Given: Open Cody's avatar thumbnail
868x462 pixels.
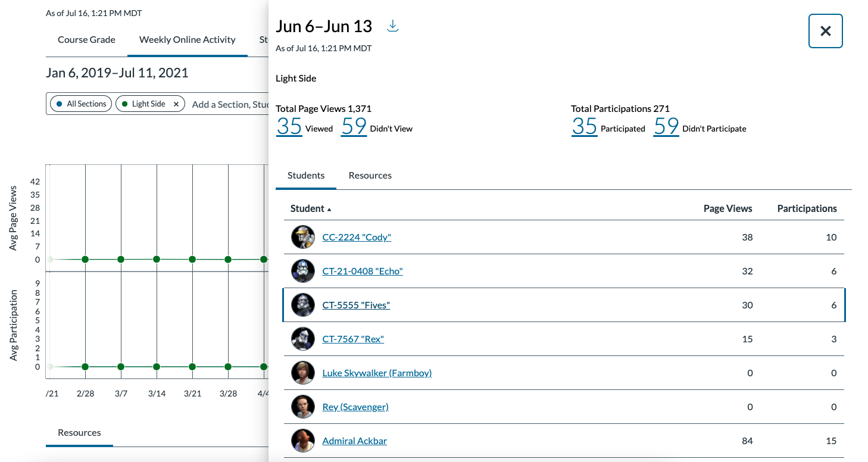Looking at the screenshot, I should click(x=303, y=237).
